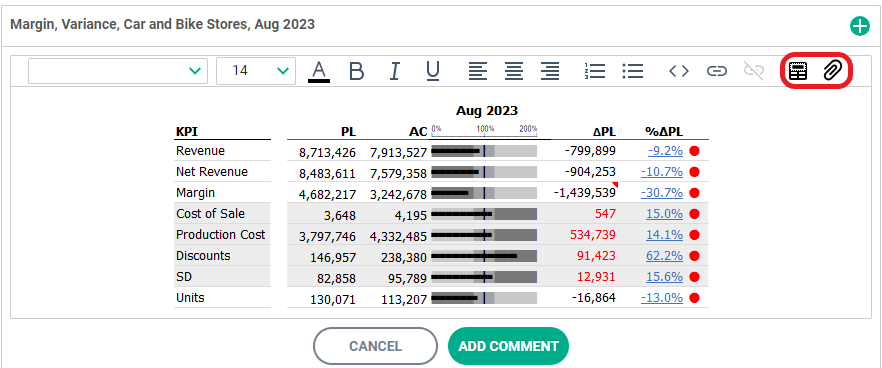This screenshot has height=368, width=882.
Task: Align text left
Action: coord(478,71)
